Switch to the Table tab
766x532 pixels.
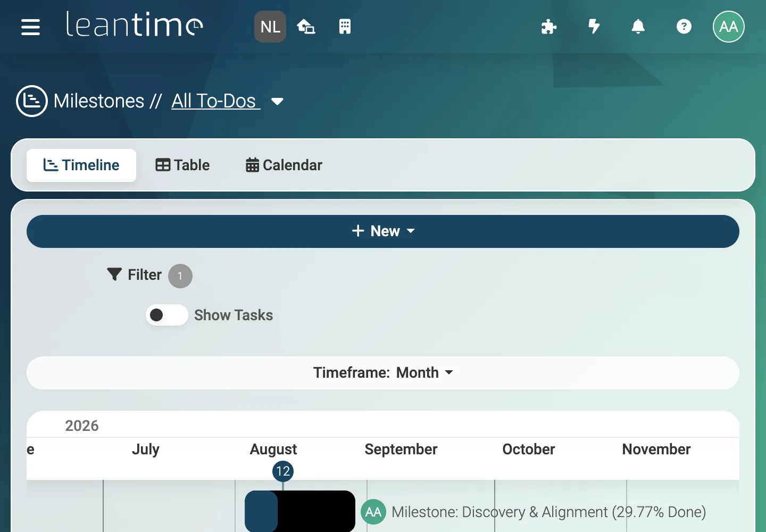click(x=182, y=165)
